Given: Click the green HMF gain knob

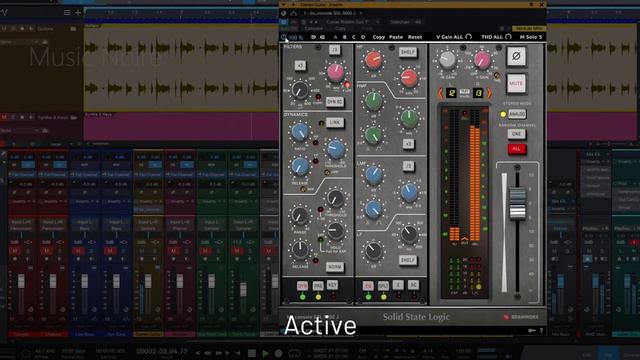Looking at the screenshot, I should 373,100.
